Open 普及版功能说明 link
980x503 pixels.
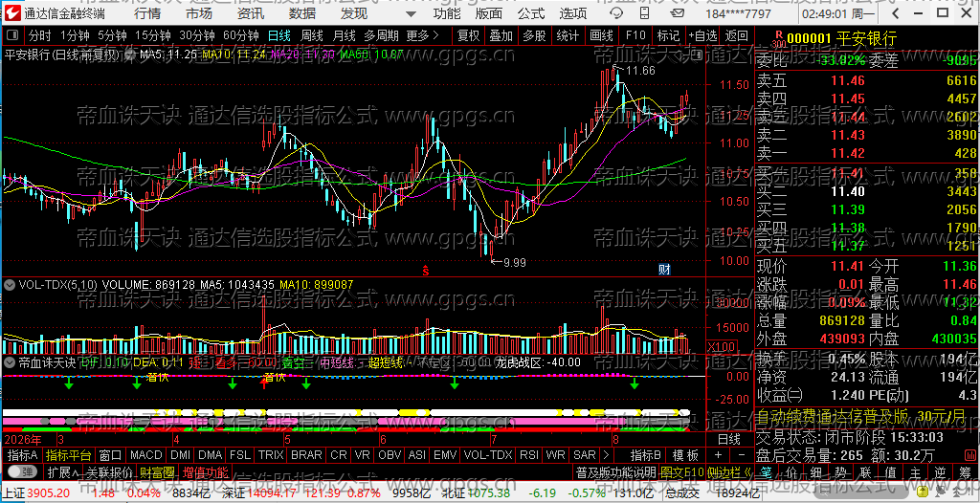(x=615, y=471)
